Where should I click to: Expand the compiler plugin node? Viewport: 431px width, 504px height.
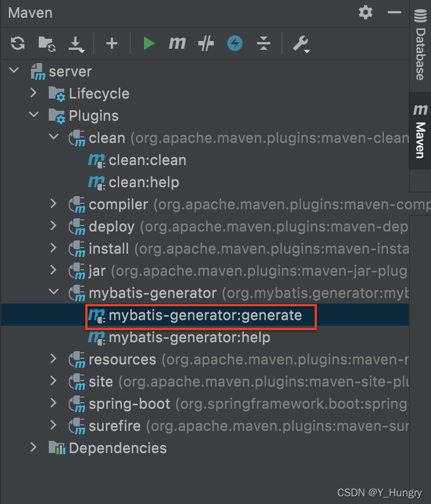53,204
